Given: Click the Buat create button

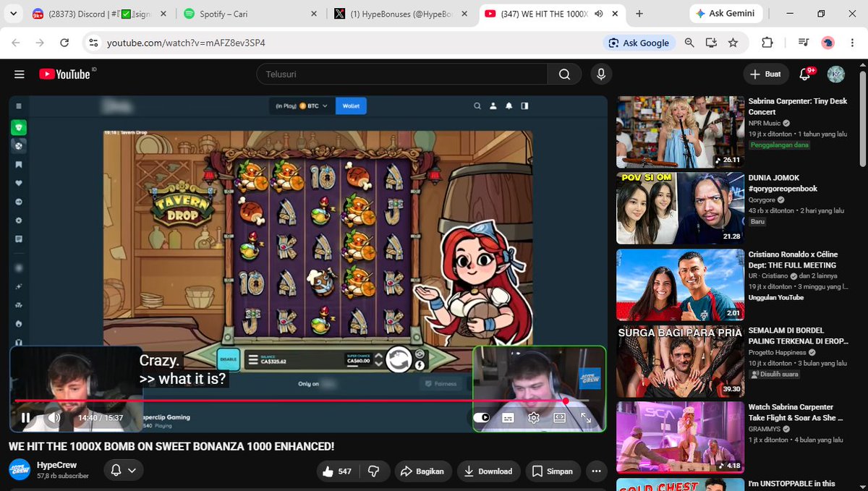Looking at the screenshot, I should (765, 74).
